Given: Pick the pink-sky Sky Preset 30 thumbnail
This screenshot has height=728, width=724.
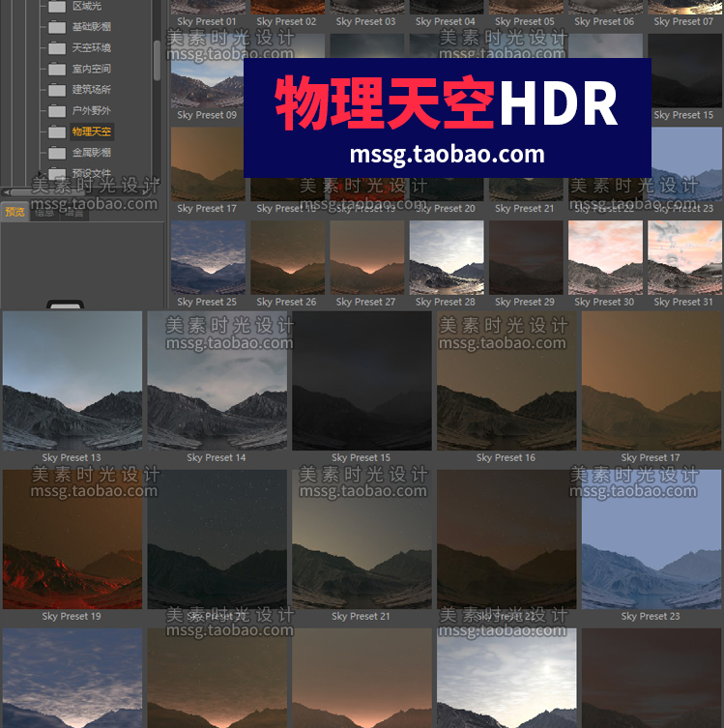Looking at the screenshot, I should pyautogui.click(x=605, y=257).
